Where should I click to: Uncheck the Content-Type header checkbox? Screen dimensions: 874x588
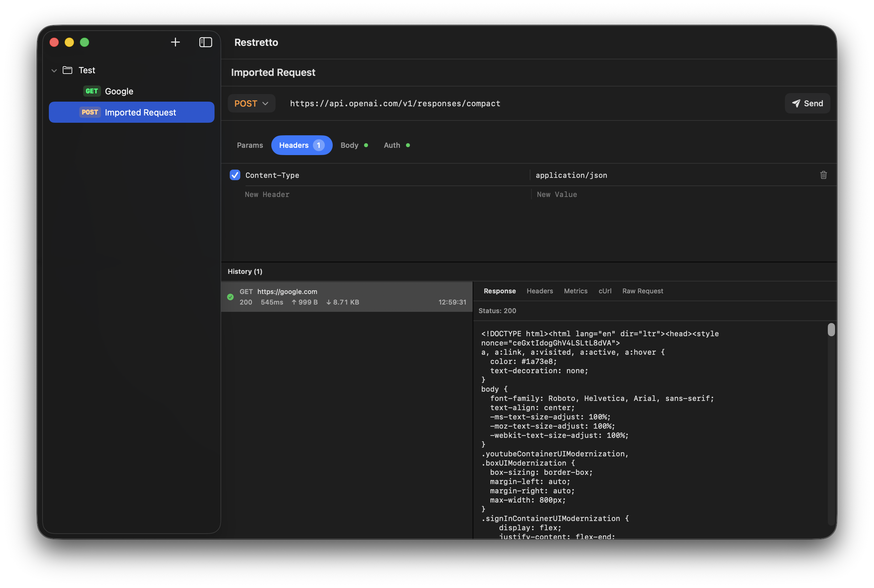[234, 175]
